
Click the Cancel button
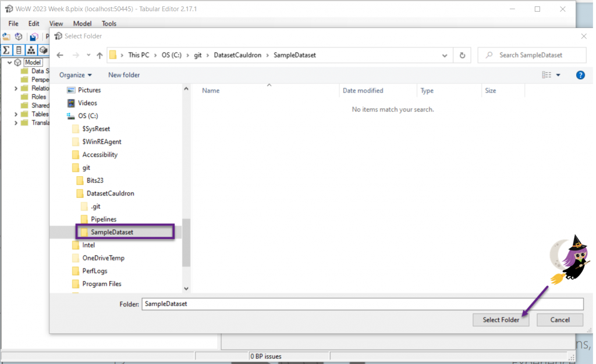560,320
